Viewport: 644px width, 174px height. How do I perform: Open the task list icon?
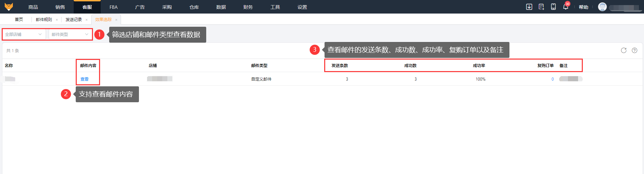point(541,7)
